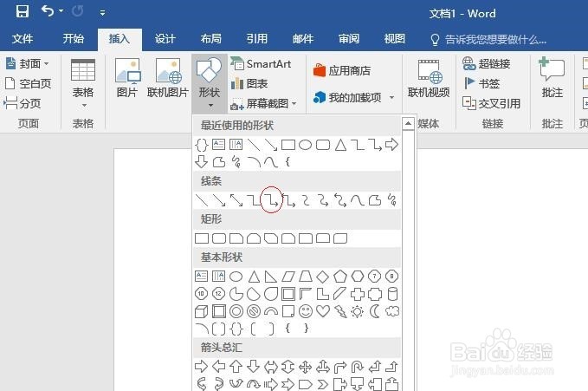Select the sun shape in 基本形状
The image size is (588, 391).
358,312
